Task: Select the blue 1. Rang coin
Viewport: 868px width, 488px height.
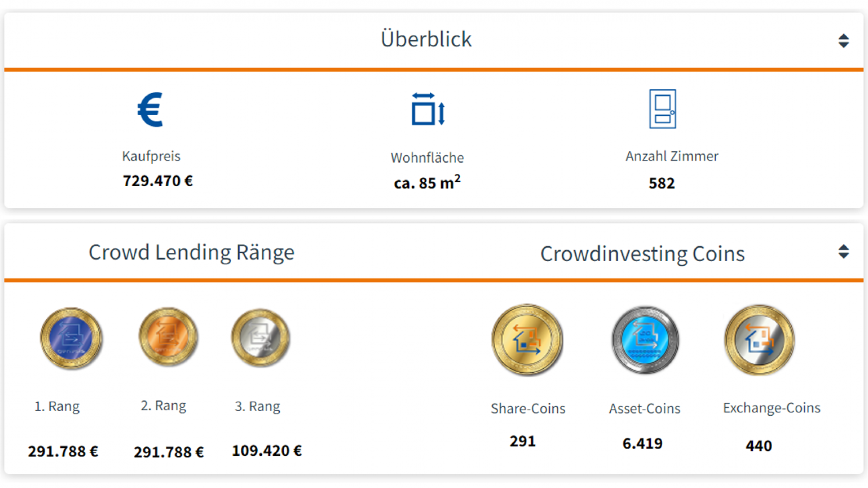Action: [71, 338]
